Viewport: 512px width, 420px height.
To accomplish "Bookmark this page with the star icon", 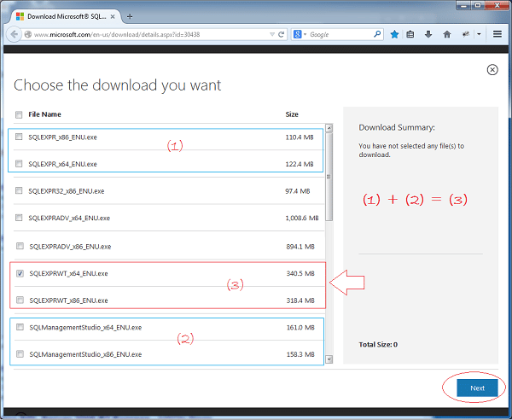I will (394, 34).
